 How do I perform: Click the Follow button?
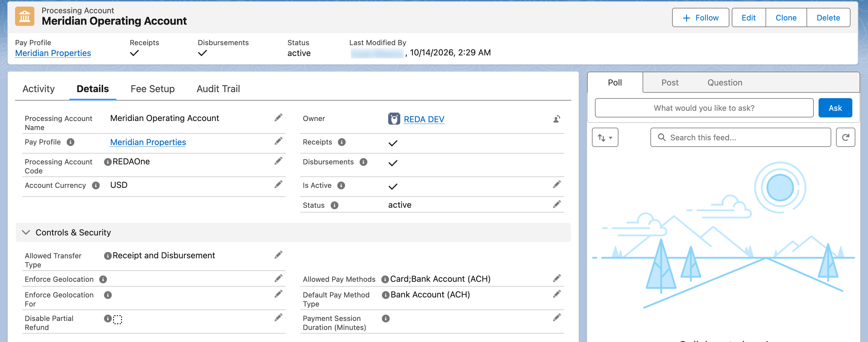point(700,17)
